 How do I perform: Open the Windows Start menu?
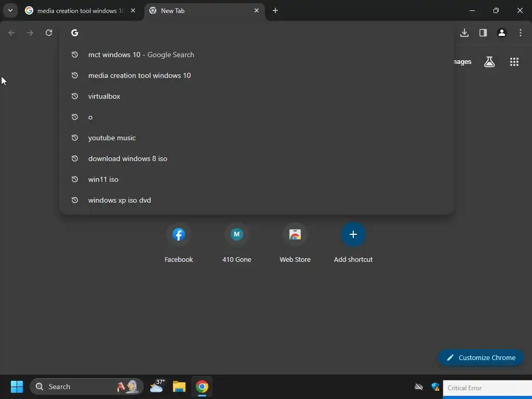coord(17,387)
